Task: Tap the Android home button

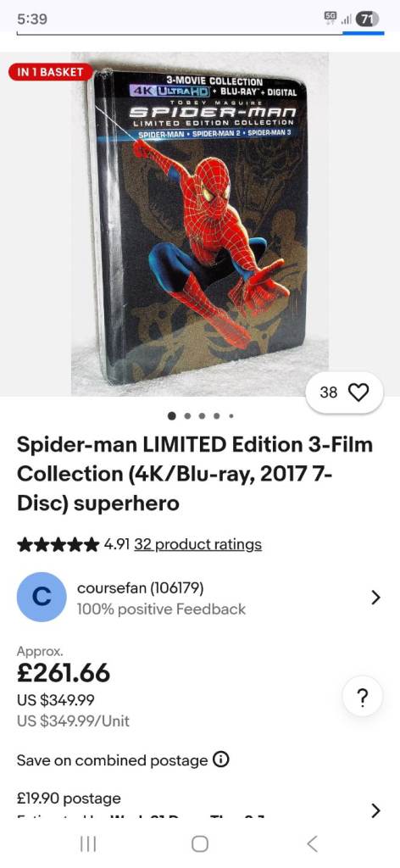Action: (200, 843)
